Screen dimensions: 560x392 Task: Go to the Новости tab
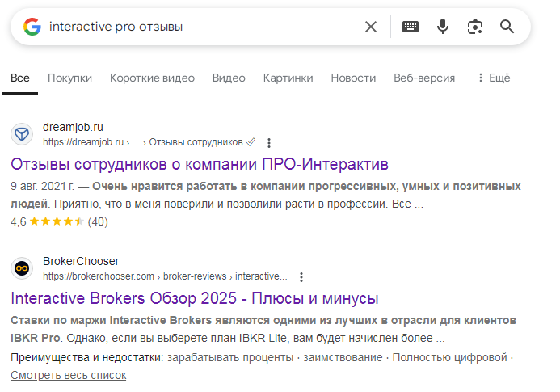(x=353, y=78)
